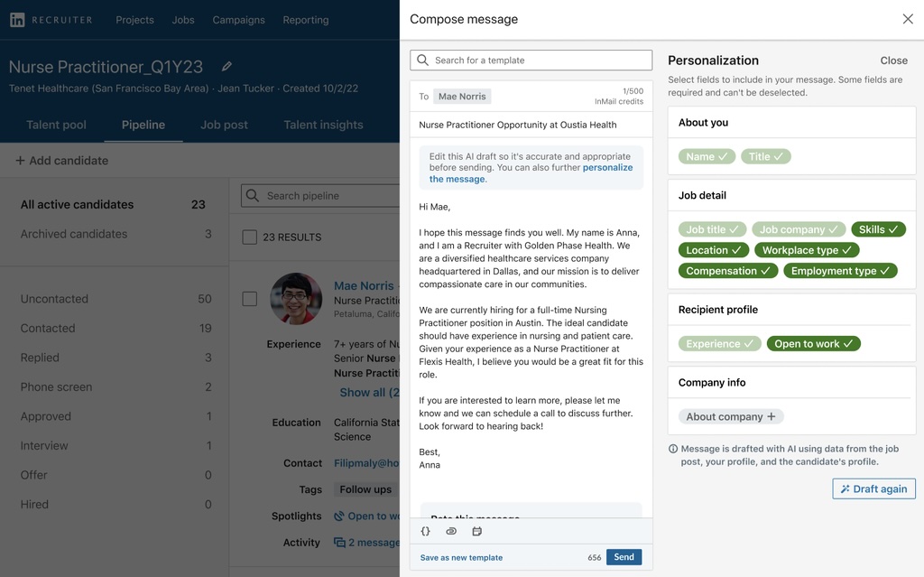Image resolution: width=924 pixels, height=577 pixels.
Task: Open the Campaigns menu
Action: 238,20
